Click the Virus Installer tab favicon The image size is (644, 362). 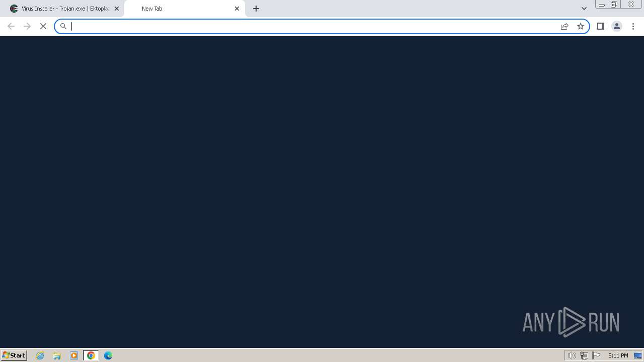(14, 9)
